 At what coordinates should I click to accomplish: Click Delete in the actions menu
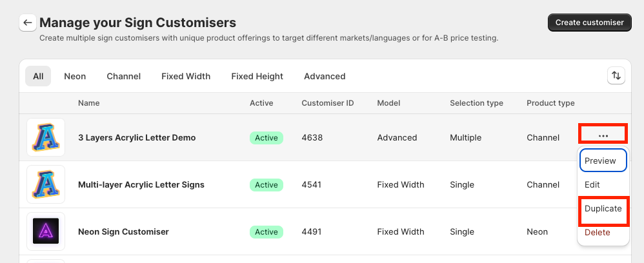pos(597,232)
